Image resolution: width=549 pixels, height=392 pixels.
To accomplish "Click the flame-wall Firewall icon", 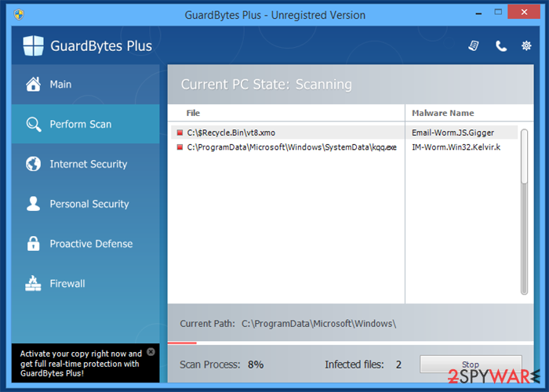I will point(33,283).
